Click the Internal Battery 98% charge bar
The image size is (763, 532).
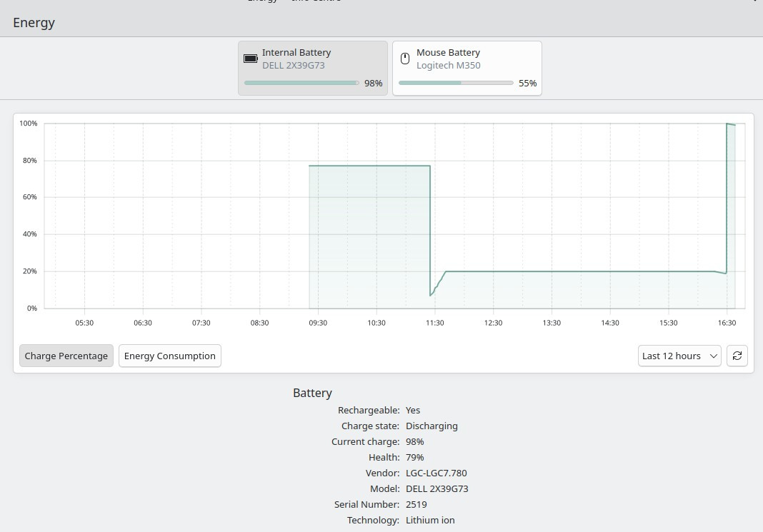(301, 83)
